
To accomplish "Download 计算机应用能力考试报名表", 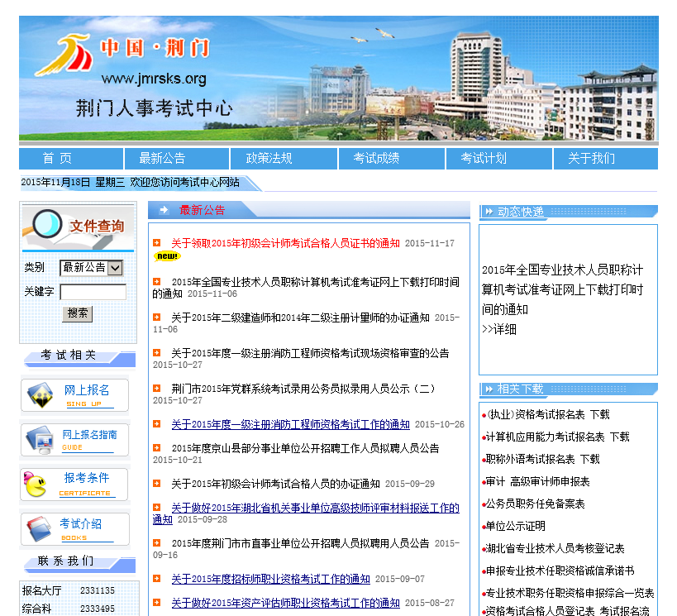I will click(558, 437).
